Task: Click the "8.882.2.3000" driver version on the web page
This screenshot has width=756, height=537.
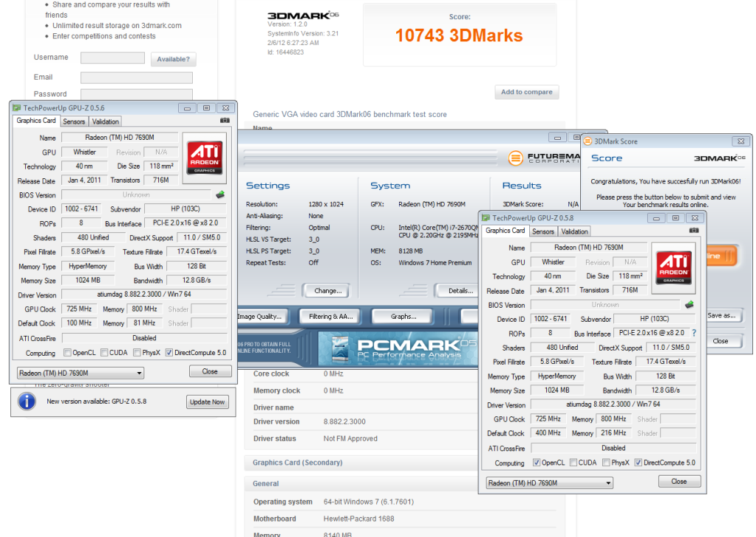Action: (x=344, y=422)
